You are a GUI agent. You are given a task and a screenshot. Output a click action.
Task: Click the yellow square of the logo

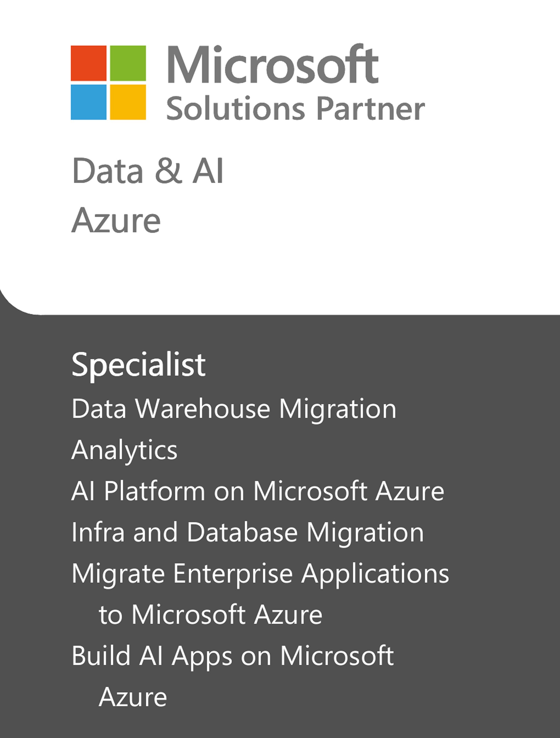128,102
